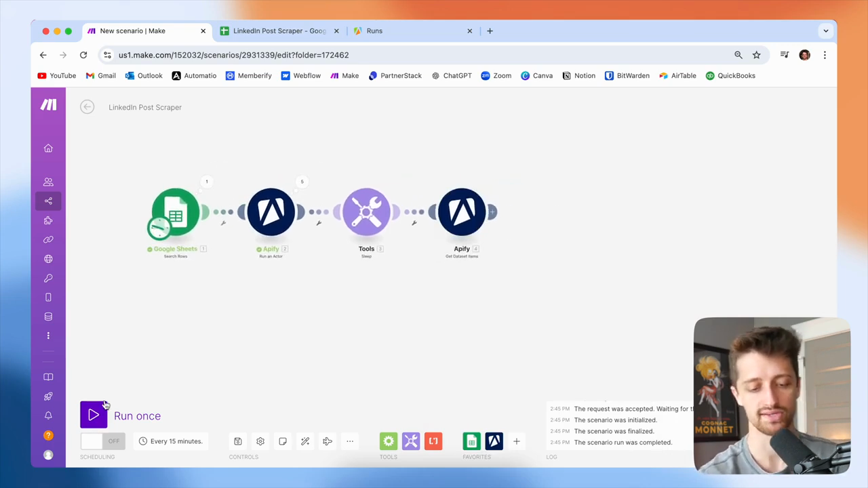The height and width of the screenshot is (488, 868).
Task: Open Webhooks globe icon in sidebar
Action: 48,259
